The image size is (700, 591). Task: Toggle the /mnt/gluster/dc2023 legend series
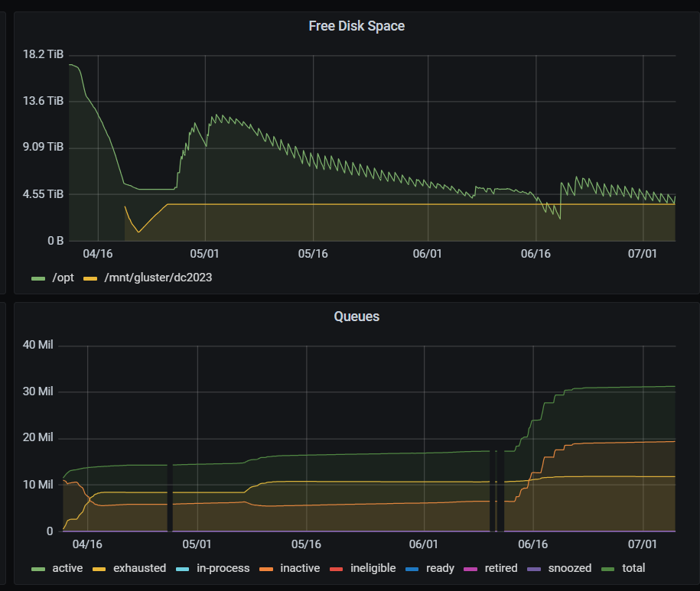158,278
